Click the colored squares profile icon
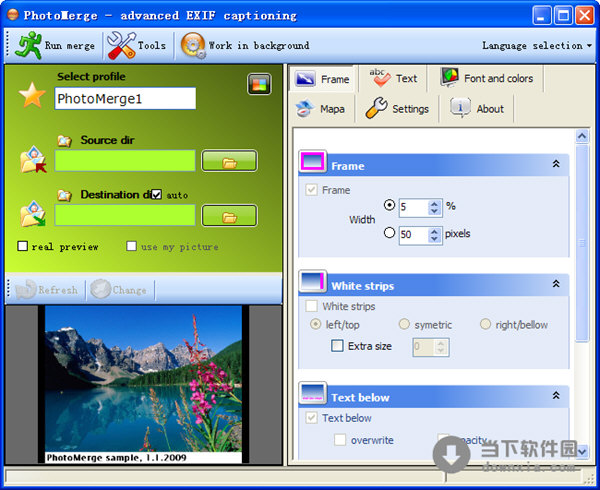This screenshot has width=600, height=490. [x=259, y=84]
